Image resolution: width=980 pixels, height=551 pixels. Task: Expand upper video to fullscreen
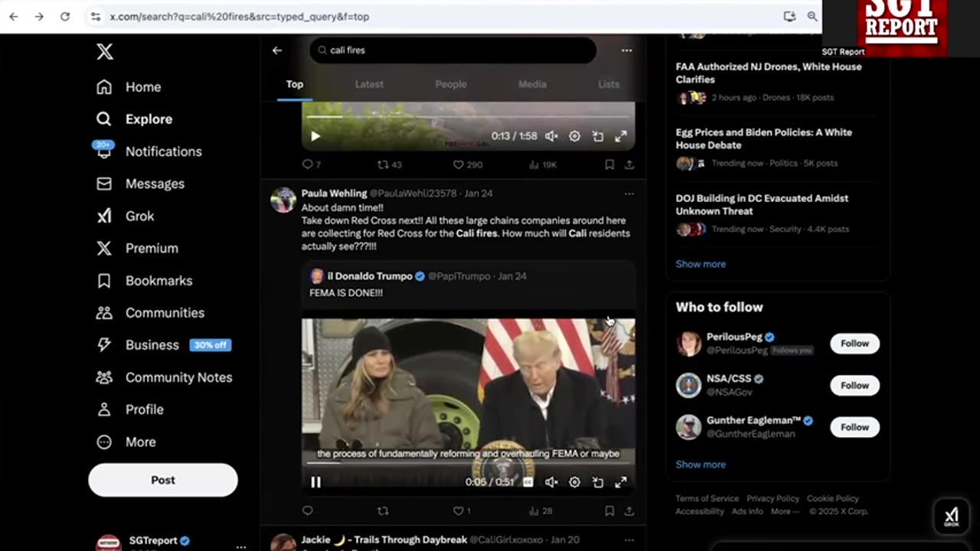621,136
